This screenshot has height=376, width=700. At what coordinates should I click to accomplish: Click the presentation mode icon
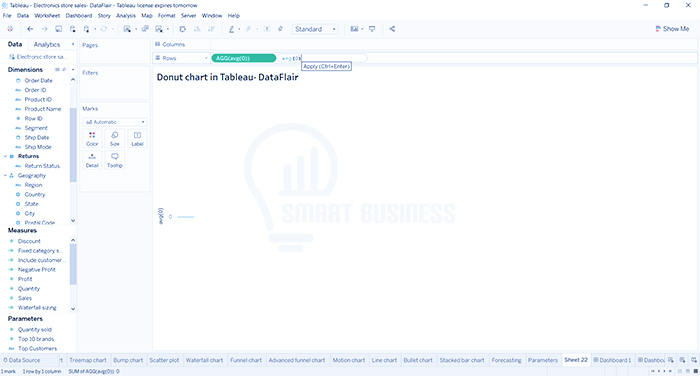tap(372, 29)
